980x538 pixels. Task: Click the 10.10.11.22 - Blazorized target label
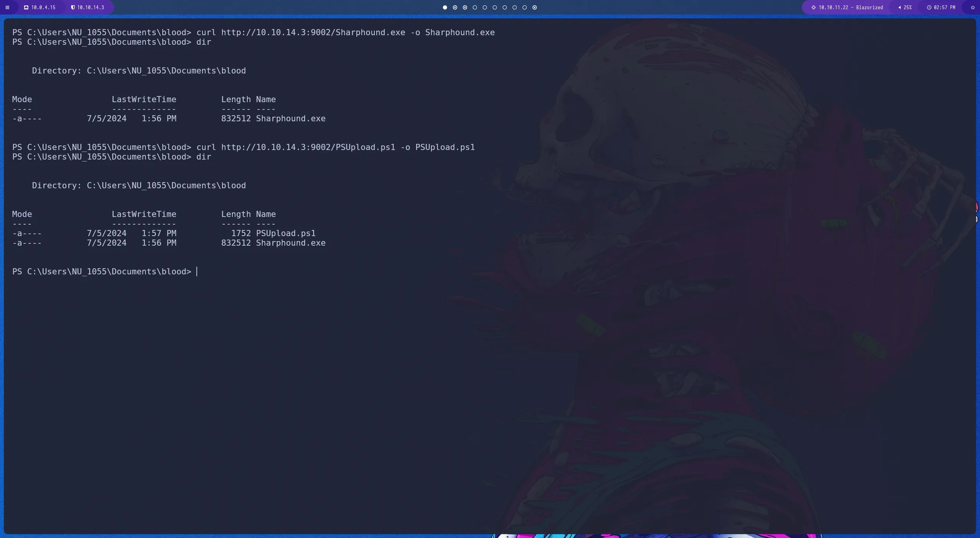[x=851, y=7]
